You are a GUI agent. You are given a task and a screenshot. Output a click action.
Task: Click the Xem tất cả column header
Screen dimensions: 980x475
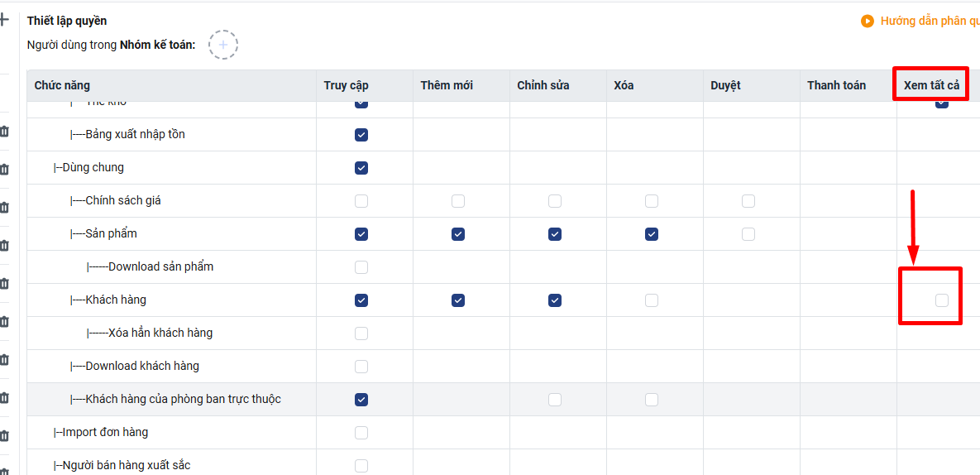click(x=931, y=85)
